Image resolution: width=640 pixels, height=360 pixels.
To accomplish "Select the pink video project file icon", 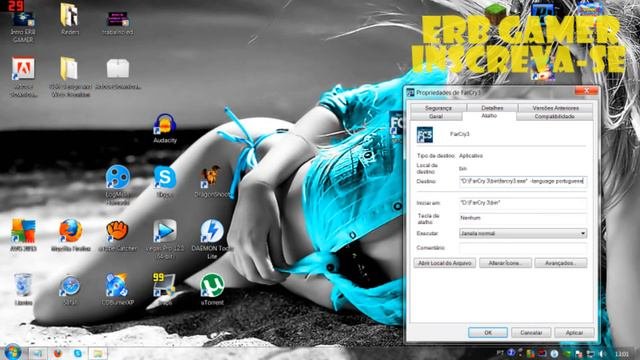I will pos(118,22).
